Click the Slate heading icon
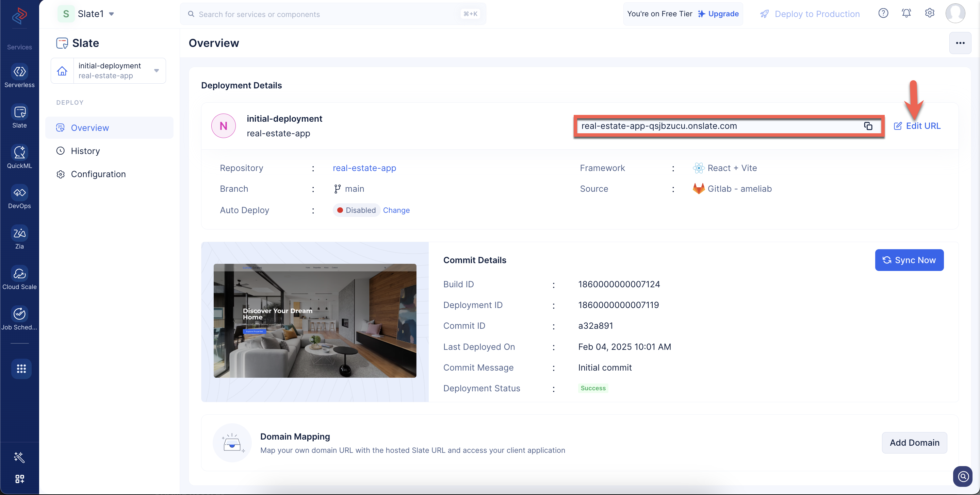Viewport: 980px width, 495px height. pos(62,43)
